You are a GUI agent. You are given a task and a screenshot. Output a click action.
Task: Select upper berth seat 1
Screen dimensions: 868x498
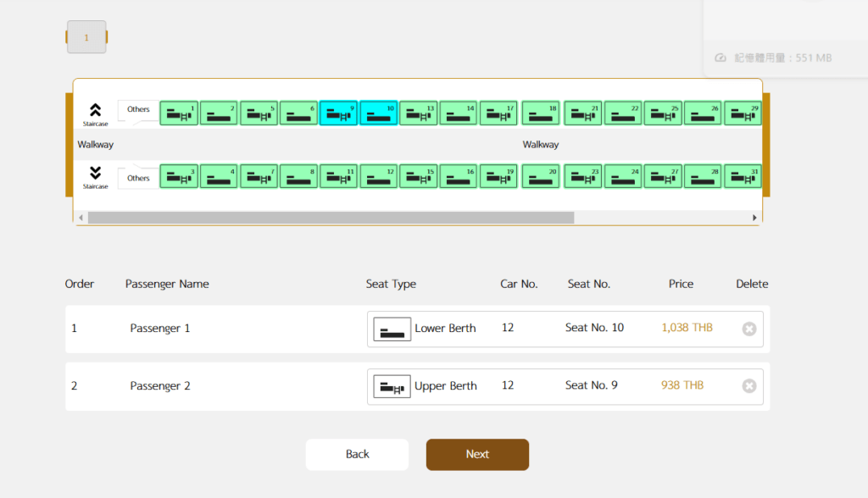tap(179, 113)
